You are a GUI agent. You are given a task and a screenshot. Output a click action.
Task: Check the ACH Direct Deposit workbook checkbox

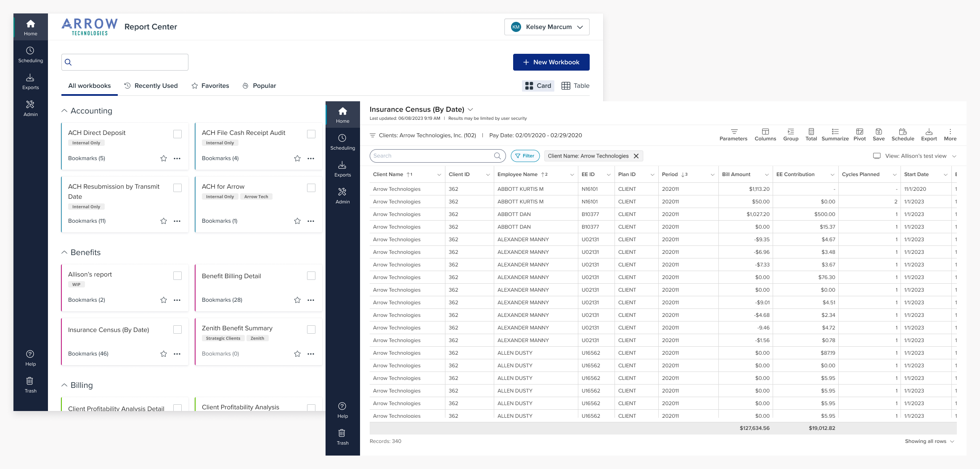177,134
